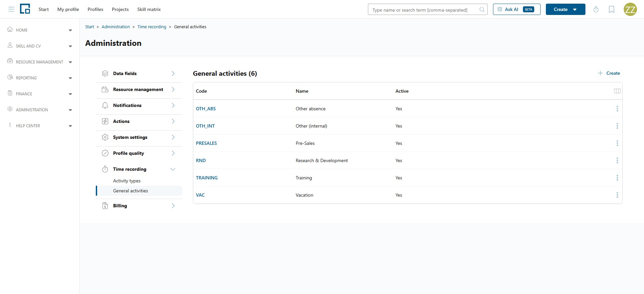This screenshot has width=644, height=294.
Task: Expand the REPORTING sidebar section
Action: [40, 78]
